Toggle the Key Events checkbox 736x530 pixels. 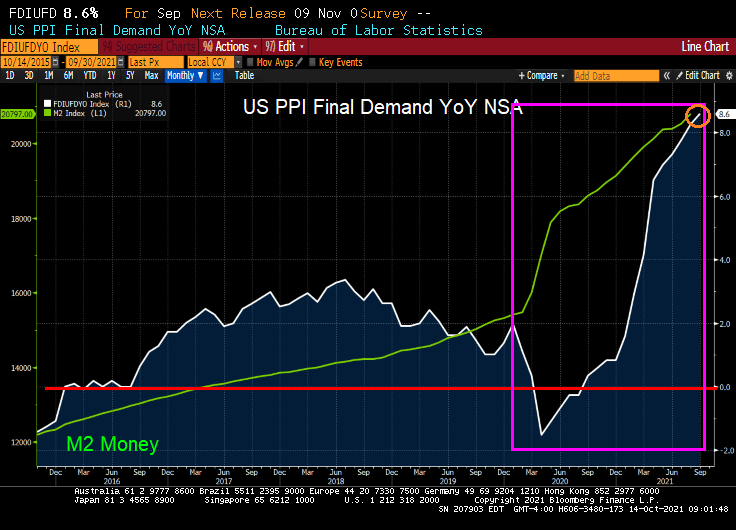[311, 62]
